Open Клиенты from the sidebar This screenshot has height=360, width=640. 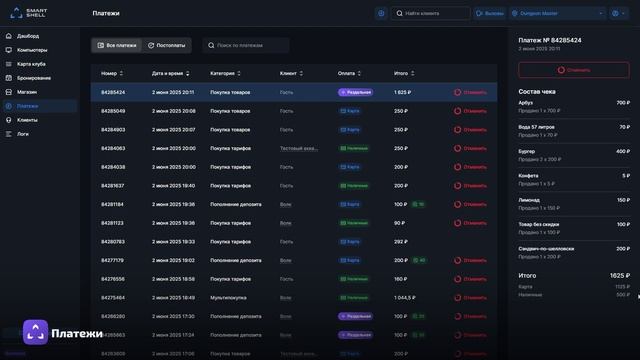pyautogui.click(x=27, y=120)
